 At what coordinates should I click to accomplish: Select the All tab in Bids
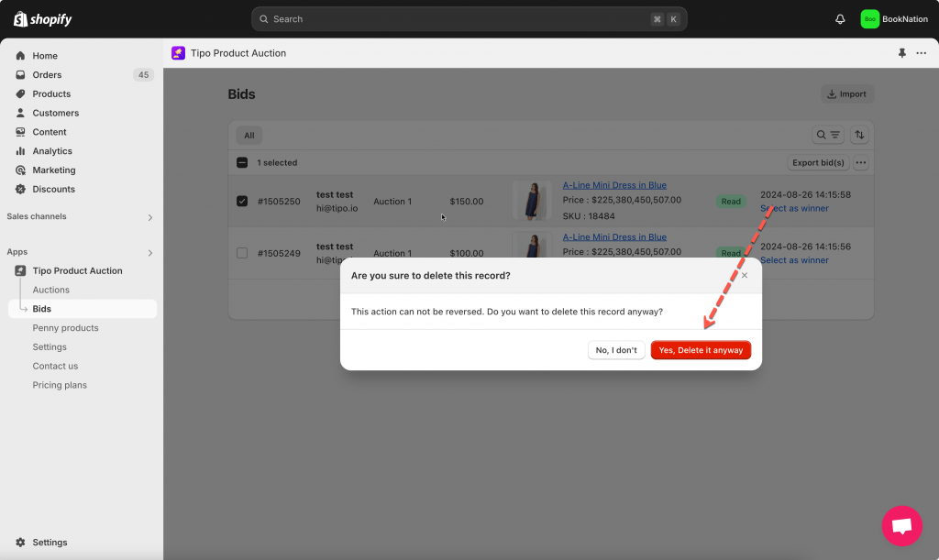point(249,135)
